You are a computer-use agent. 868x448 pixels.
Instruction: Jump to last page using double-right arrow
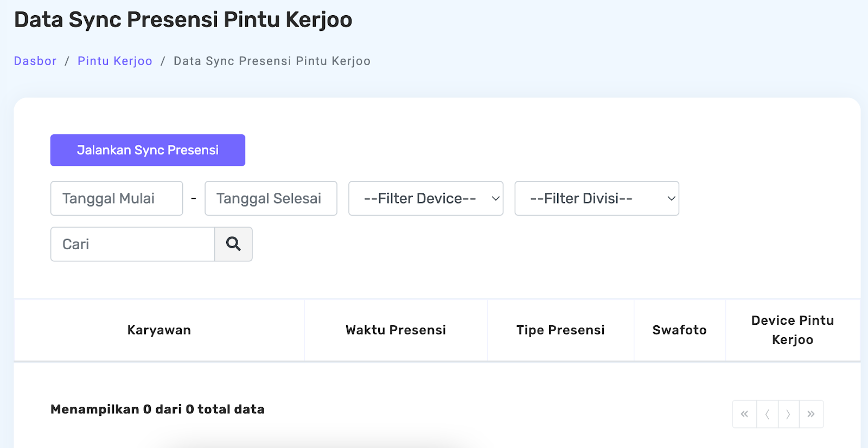[x=811, y=414]
